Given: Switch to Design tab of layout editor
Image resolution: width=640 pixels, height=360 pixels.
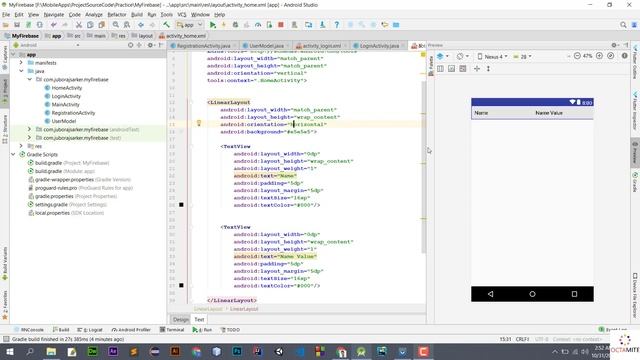Looking at the screenshot, I should click(x=180, y=320).
